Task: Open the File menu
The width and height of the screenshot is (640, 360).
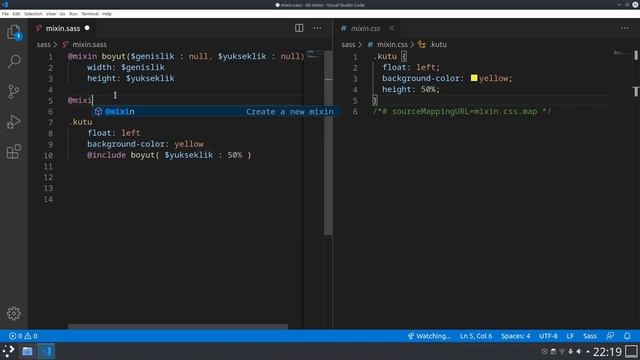Action: (x=5, y=14)
